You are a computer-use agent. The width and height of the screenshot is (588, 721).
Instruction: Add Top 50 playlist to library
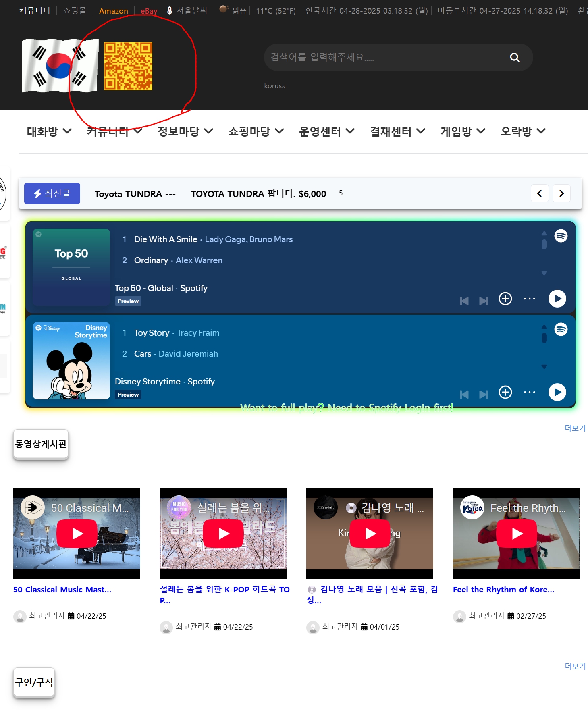505,299
